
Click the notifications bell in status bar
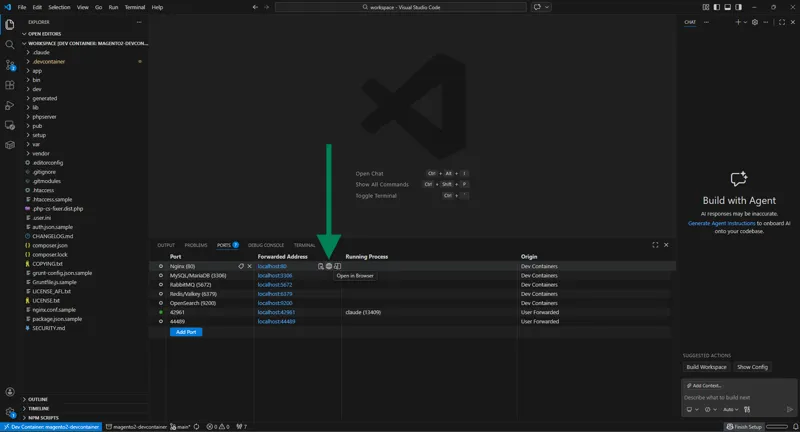[795, 427]
